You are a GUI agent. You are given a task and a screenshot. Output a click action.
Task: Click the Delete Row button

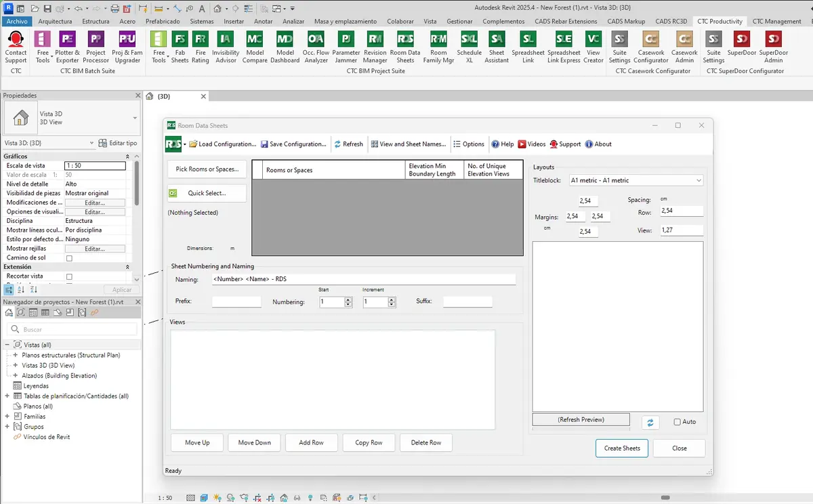click(425, 442)
